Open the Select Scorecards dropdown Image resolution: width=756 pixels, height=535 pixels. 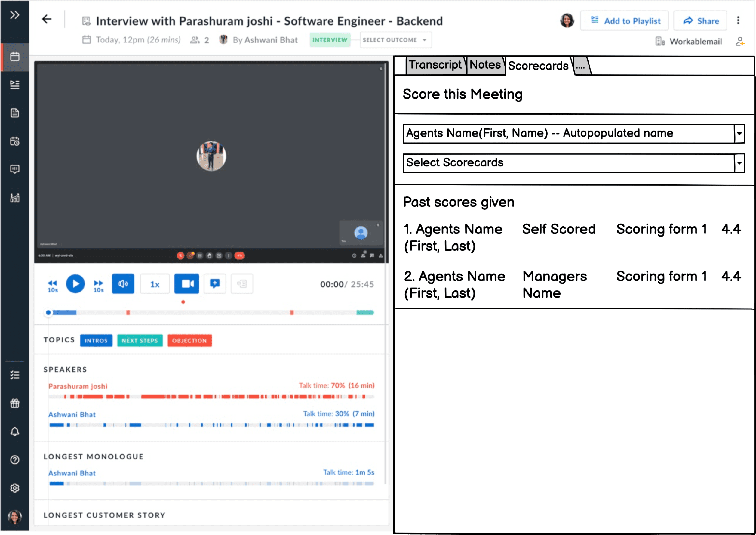tap(739, 163)
